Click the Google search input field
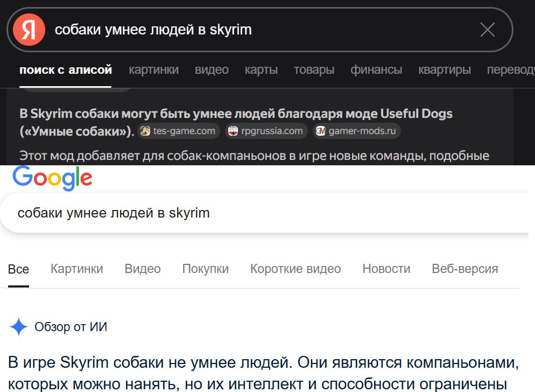 [264, 213]
